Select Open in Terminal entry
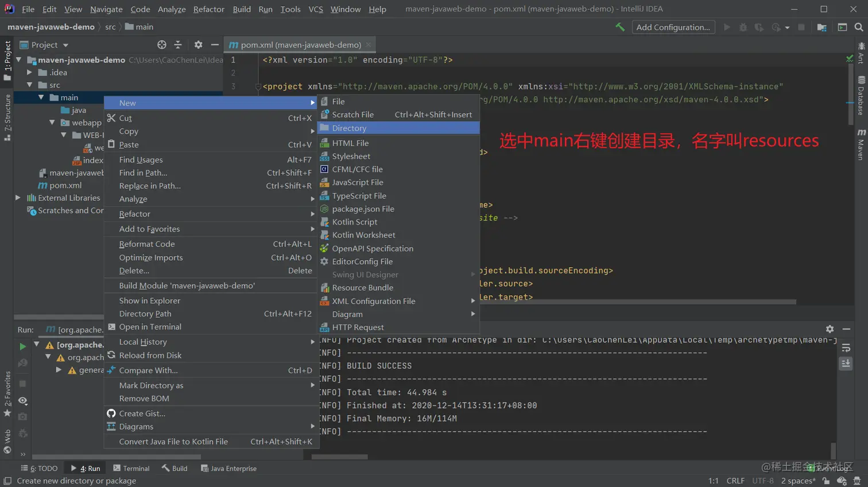This screenshot has height=487, width=868. pos(210,327)
